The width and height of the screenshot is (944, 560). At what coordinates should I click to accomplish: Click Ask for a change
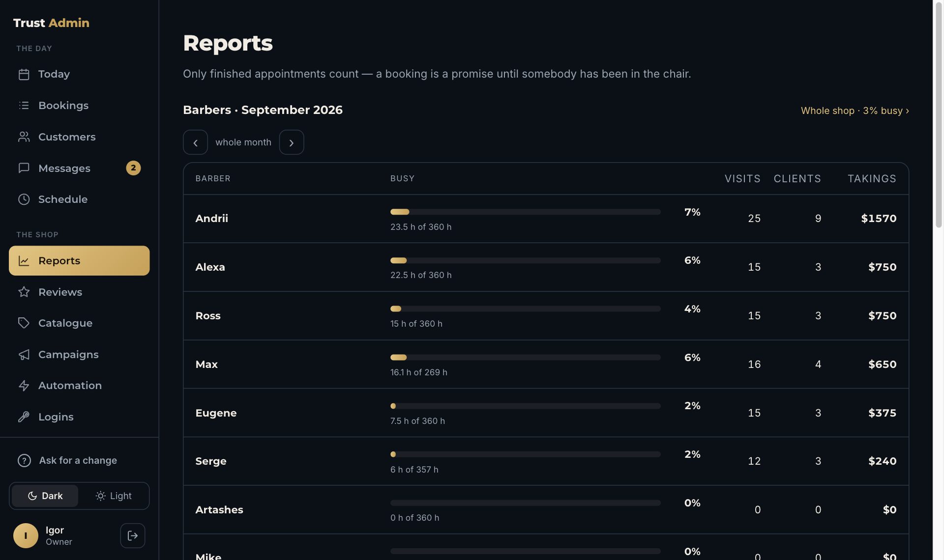point(78,461)
